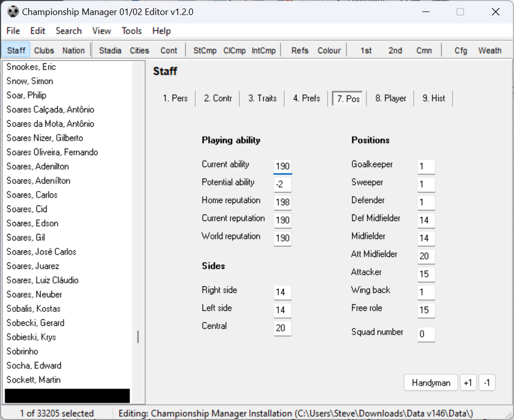Open the Search menu
The width and height of the screenshot is (514, 420).
68,31
